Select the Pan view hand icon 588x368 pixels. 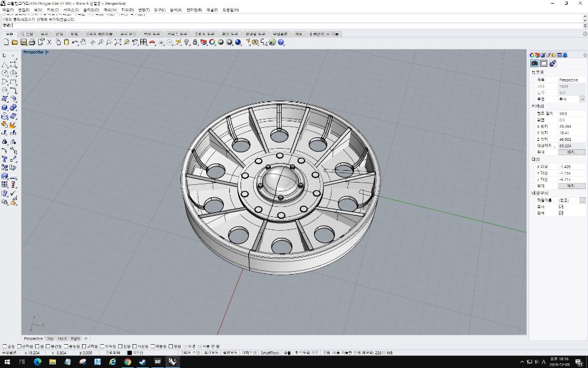click(84, 43)
